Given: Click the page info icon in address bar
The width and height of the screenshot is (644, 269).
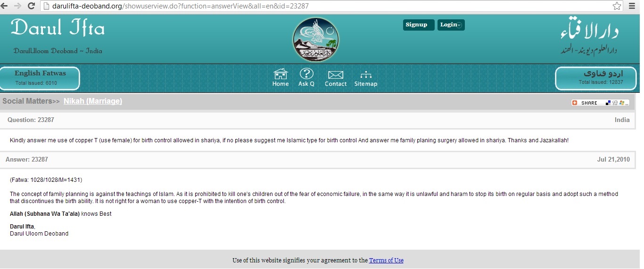Looking at the screenshot, I should 46,6.
